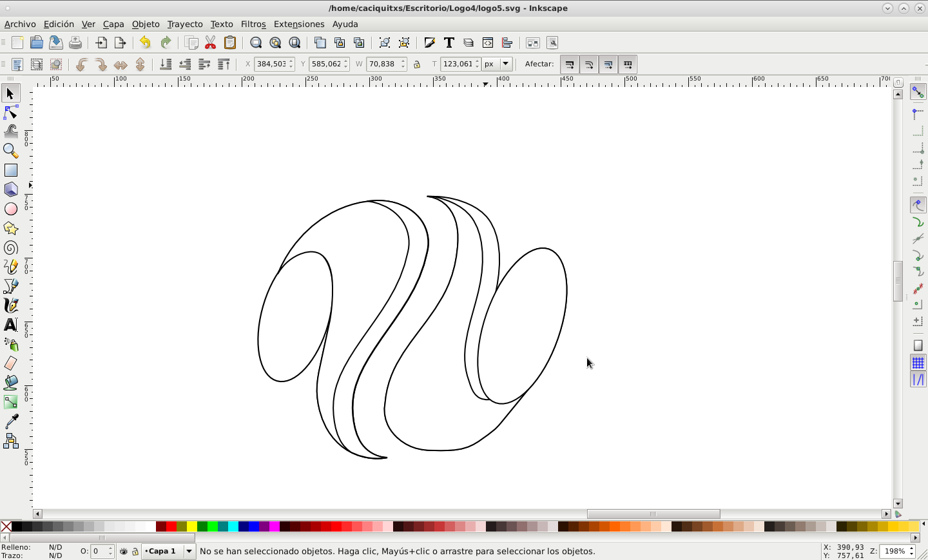Click the opacity O stepper arrows
928x560 pixels.
(x=111, y=552)
